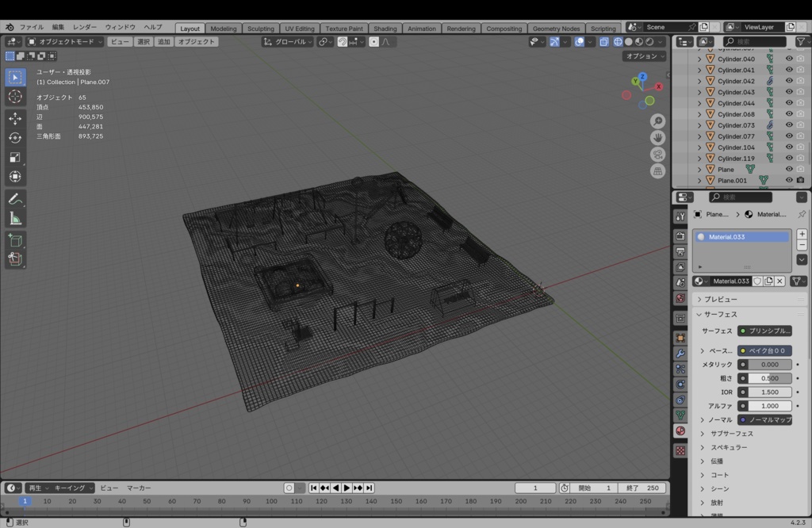The image size is (812, 528).
Task: Expand the Cylinder.077 tree item
Action: [x=699, y=136]
